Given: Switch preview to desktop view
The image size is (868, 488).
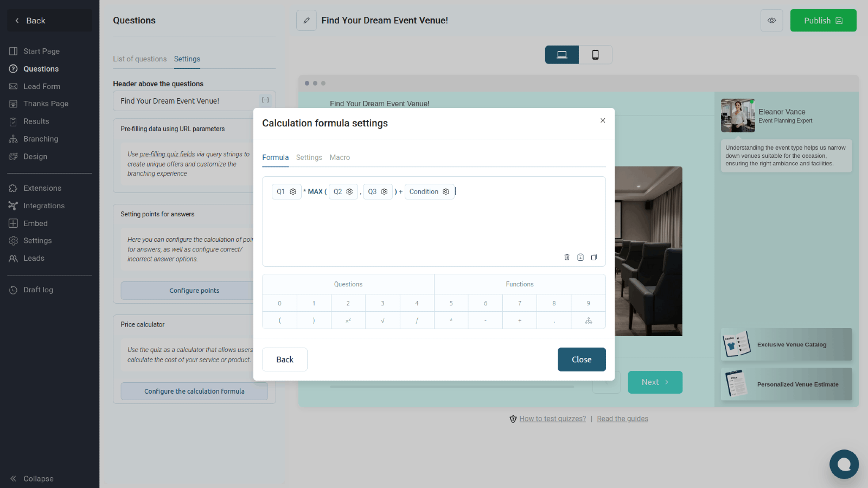Looking at the screenshot, I should point(561,54).
